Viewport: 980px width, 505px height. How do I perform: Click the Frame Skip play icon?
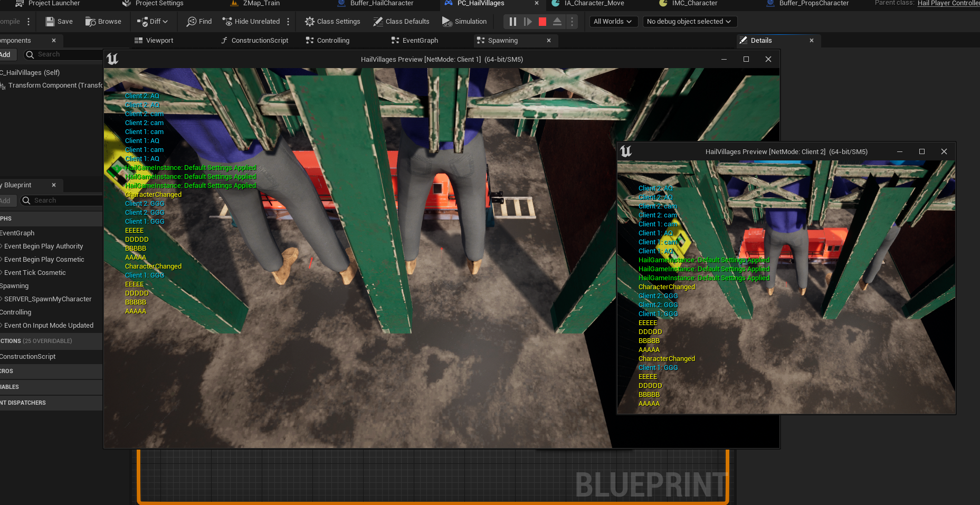click(x=527, y=22)
